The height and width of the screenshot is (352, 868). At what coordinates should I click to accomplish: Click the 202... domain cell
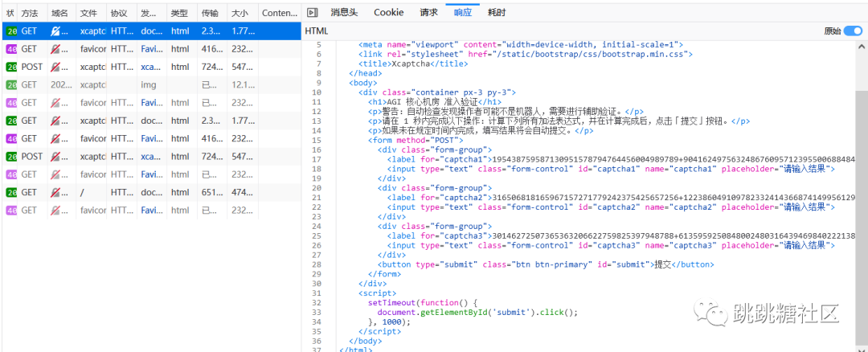pos(61,85)
